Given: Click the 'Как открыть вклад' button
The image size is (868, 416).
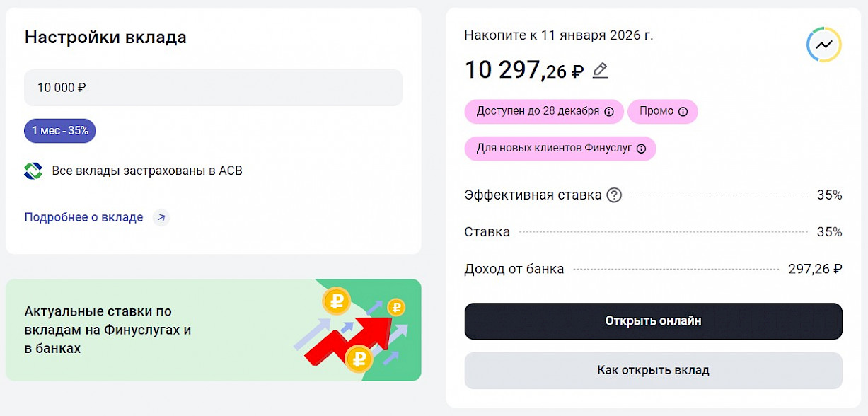Looking at the screenshot, I should click(x=653, y=370).
